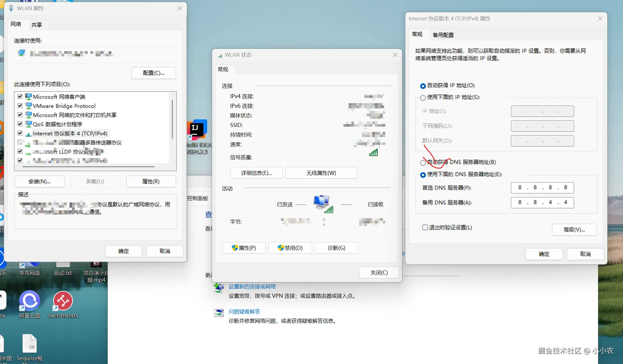Viewport: 623px width, 364px height.
Task: Select 自动获得 DNS 服务器地址 radio option
Action: pyautogui.click(x=423, y=163)
